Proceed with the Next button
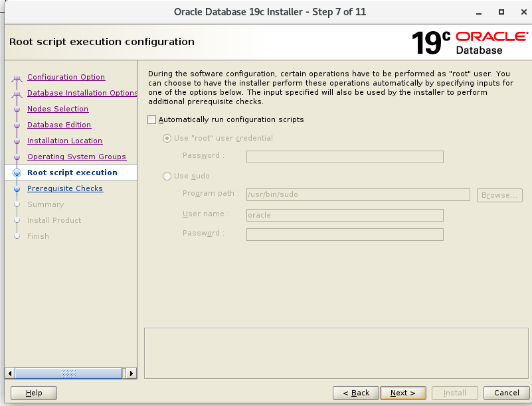Viewport: 532px width, 406px height. 403,393
